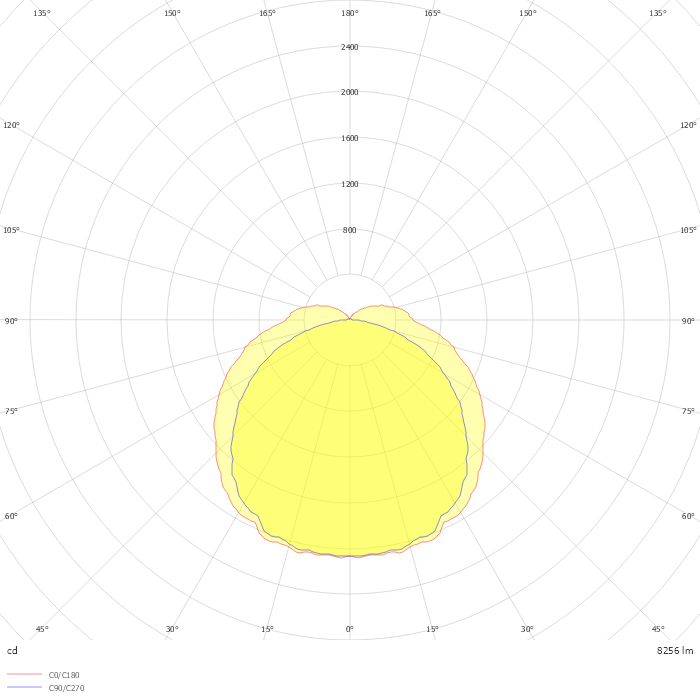Click the top-left 165° angle label
This screenshot has height=700, width=700.
click(x=267, y=13)
